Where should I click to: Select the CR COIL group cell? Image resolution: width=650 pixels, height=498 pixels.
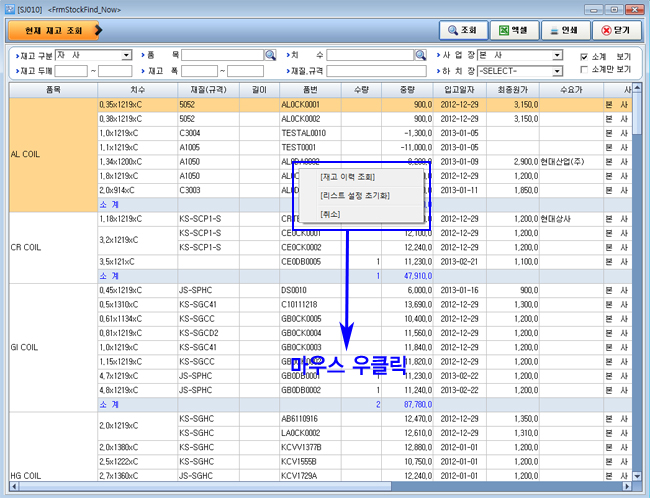click(53, 248)
